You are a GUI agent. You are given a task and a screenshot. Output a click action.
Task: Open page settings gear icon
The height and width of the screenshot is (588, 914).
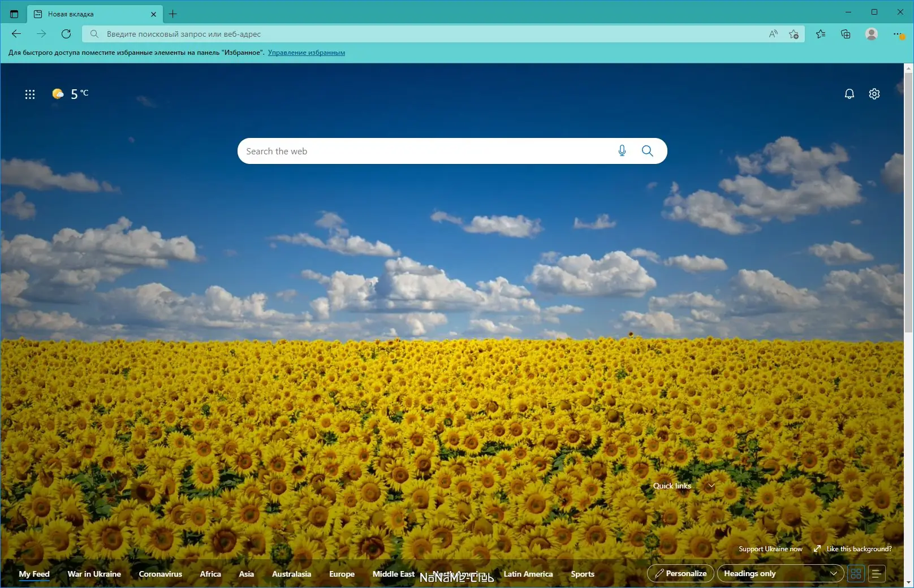874,94
